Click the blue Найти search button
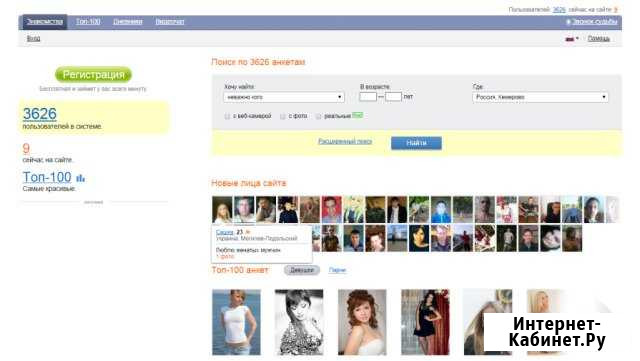 tap(416, 143)
